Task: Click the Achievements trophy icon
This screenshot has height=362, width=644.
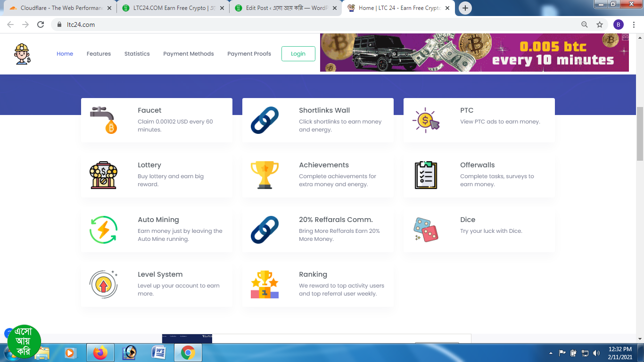Action: coord(264,175)
